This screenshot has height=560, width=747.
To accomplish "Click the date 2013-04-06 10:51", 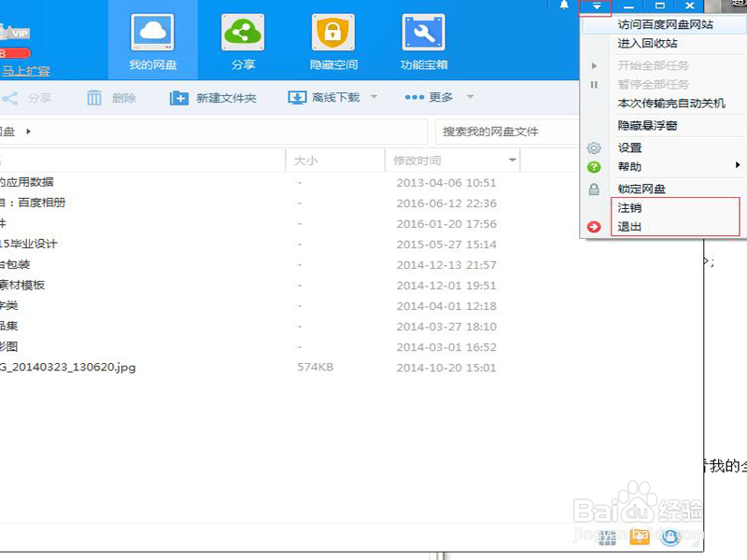I will 446,183.
